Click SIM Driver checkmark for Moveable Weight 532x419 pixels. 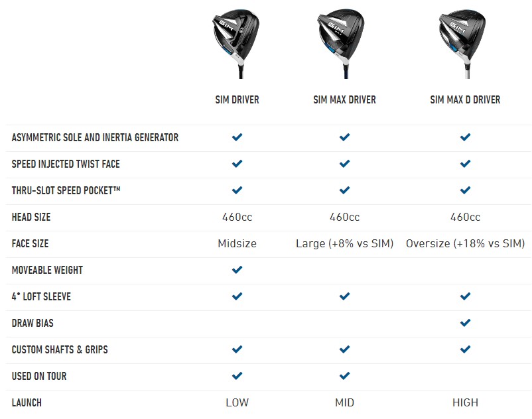237,270
